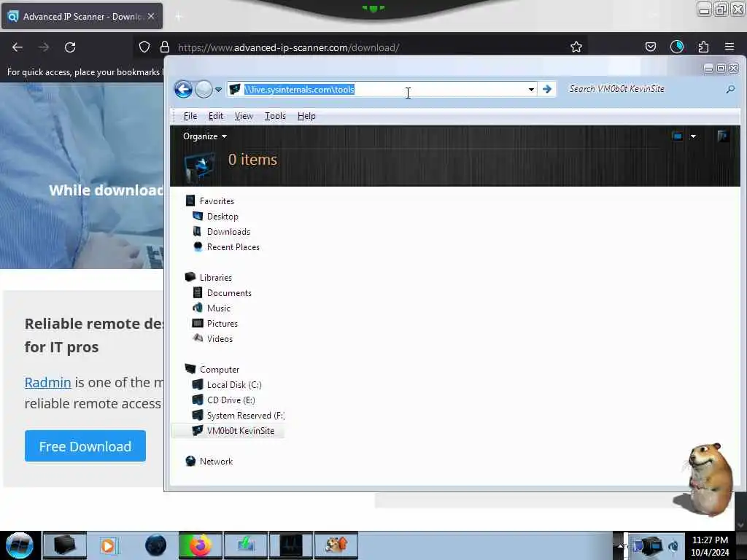The image size is (747, 560).
Task: Select the Advanced IP Scanner browser tab
Action: point(82,16)
